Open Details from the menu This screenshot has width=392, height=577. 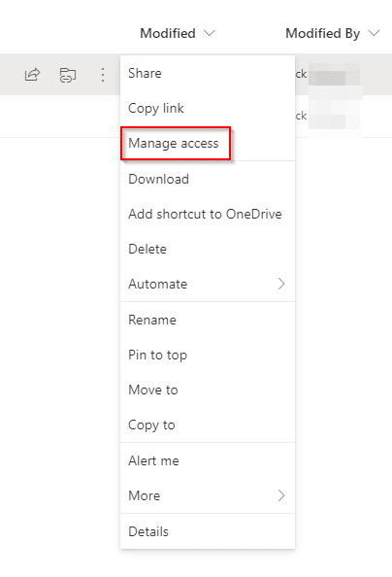(x=208, y=531)
